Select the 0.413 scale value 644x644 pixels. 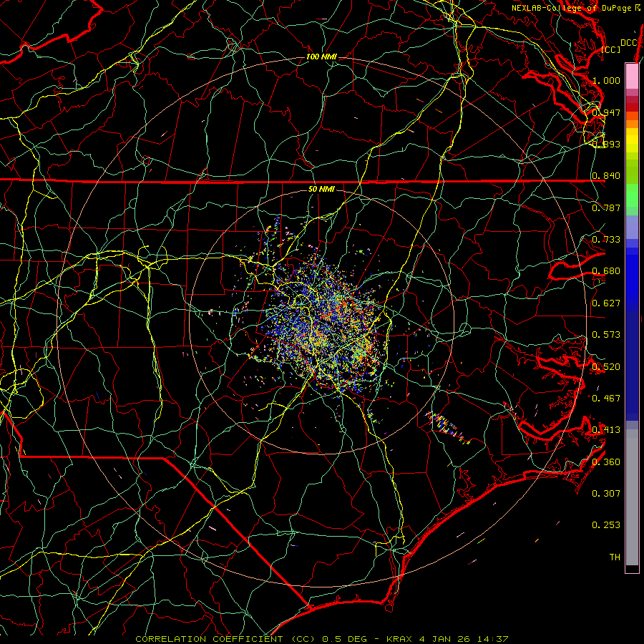point(606,430)
